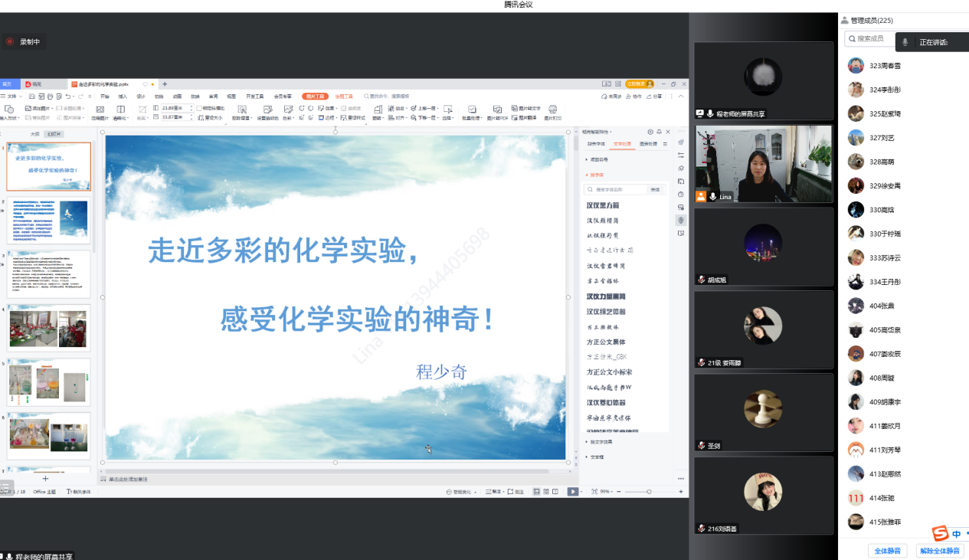Click the undo arrow in quick access toolbar
969x560 pixels.
point(68,97)
